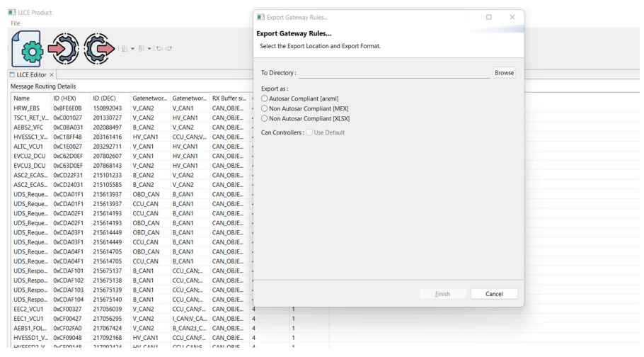Select the AEBS2_VFC message name
This screenshot has height=357, width=644.
tap(28, 127)
